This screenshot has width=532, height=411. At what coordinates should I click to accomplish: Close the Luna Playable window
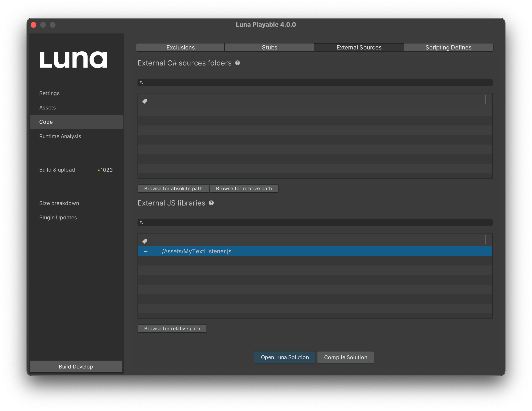[x=34, y=25]
